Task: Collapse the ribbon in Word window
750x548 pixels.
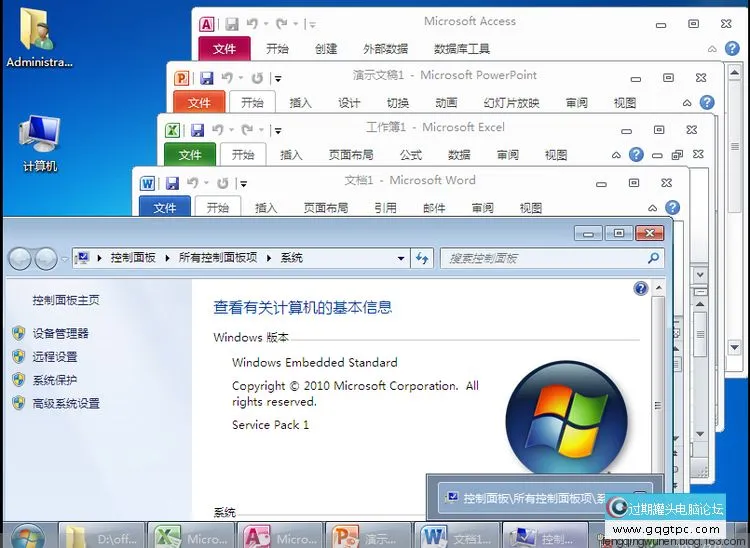Action: point(652,208)
